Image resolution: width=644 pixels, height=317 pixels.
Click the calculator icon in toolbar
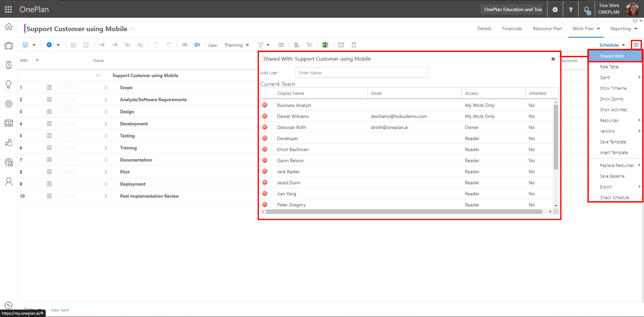tap(354, 45)
